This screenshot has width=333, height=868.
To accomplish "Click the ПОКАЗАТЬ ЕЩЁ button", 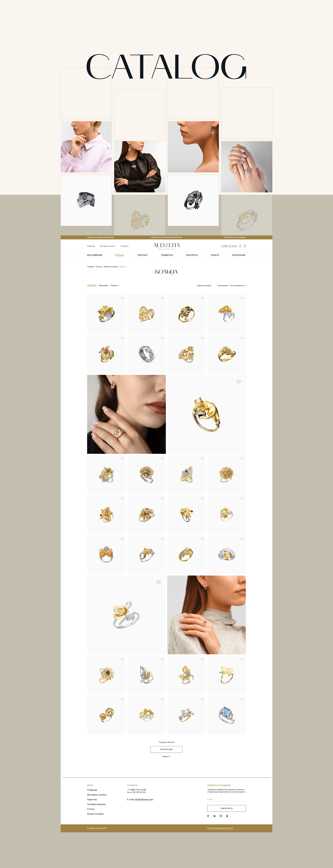I will click(x=166, y=749).
